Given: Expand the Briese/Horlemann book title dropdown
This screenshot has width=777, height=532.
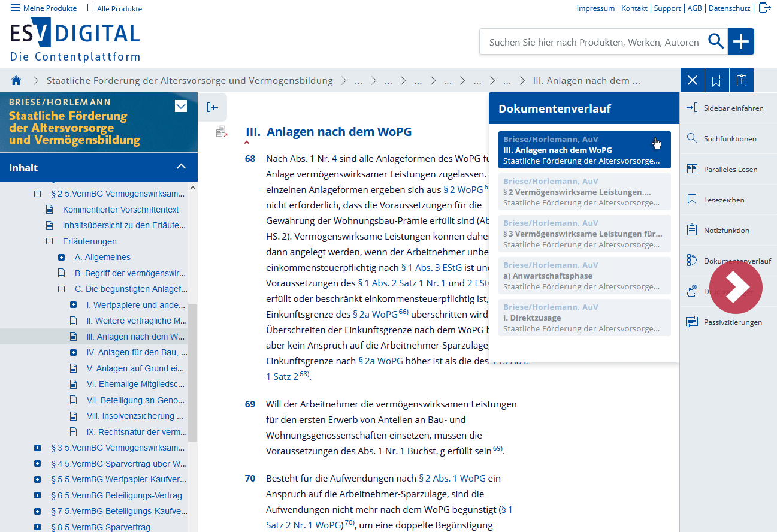Looking at the screenshot, I should pyautogui.click(x=181, y=107).
